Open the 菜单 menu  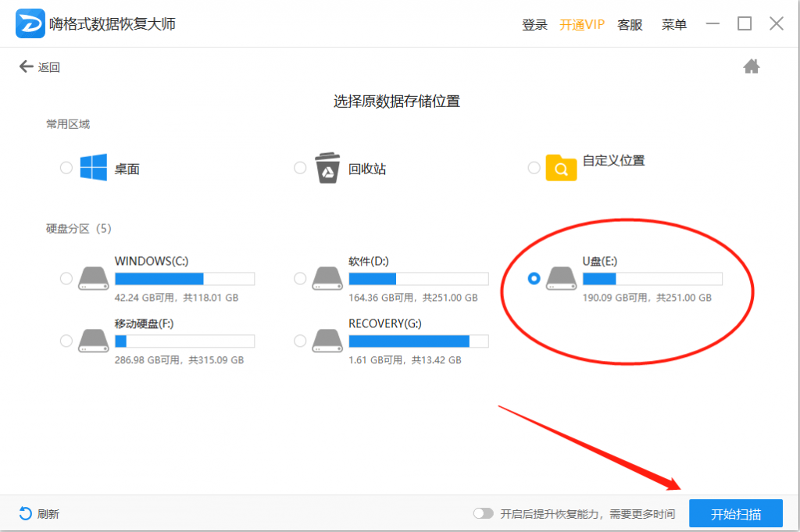coord(674,24)
